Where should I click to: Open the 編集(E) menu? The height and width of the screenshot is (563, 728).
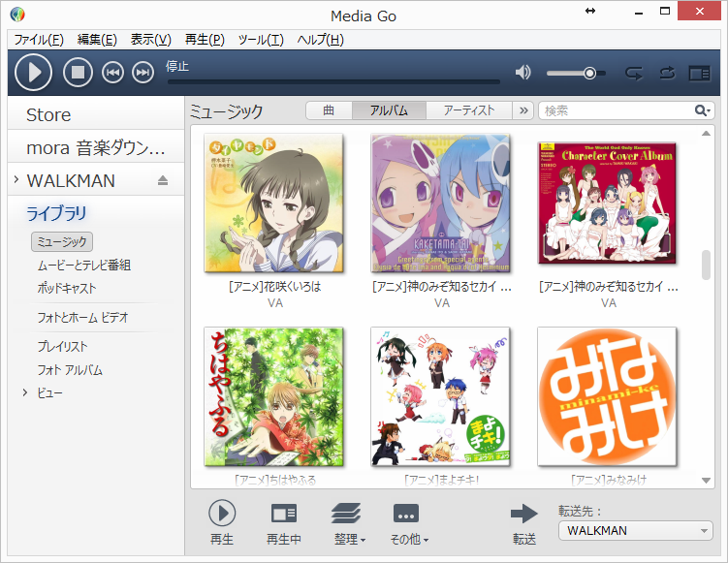tap(97, 40)
